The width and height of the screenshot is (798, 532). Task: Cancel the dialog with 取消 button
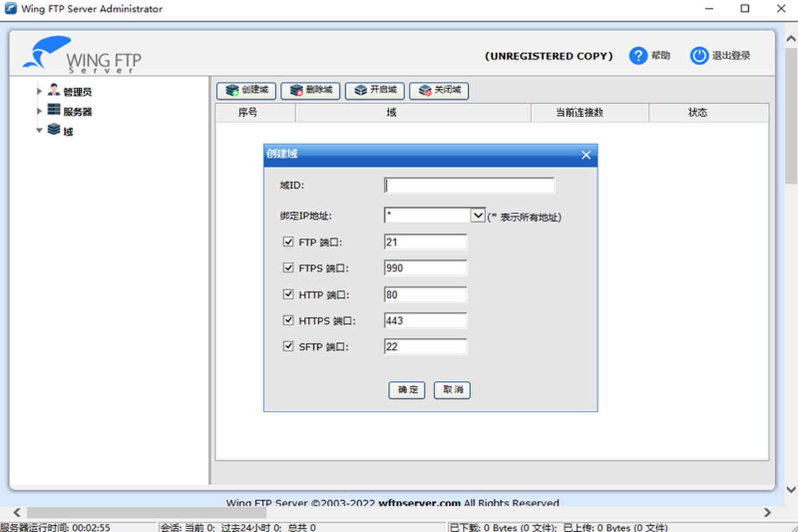point(452,390)
